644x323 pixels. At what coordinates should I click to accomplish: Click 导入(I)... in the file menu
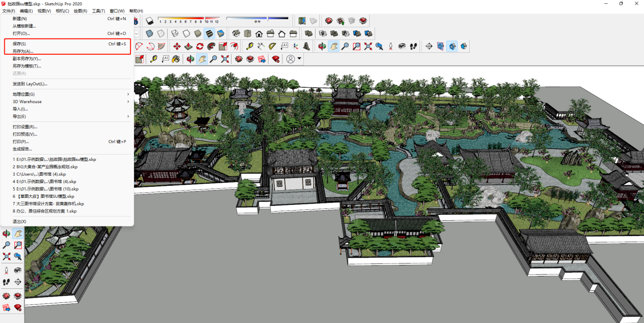tap(20, 109)
